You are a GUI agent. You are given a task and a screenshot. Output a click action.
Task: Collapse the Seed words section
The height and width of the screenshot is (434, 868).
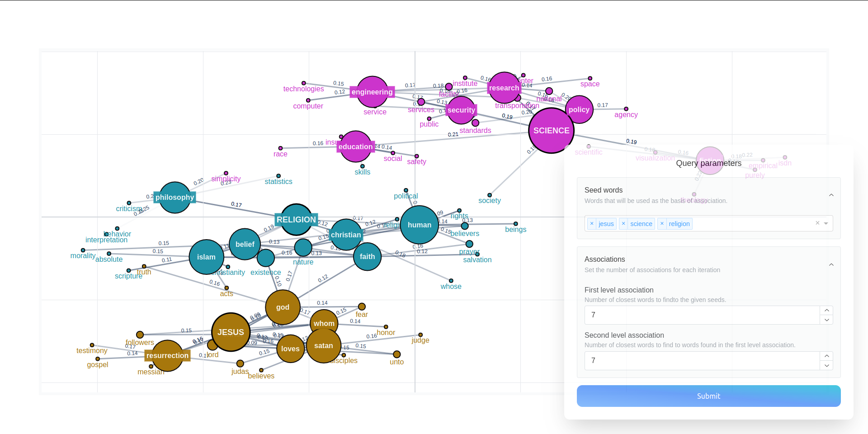coord(831,195)
